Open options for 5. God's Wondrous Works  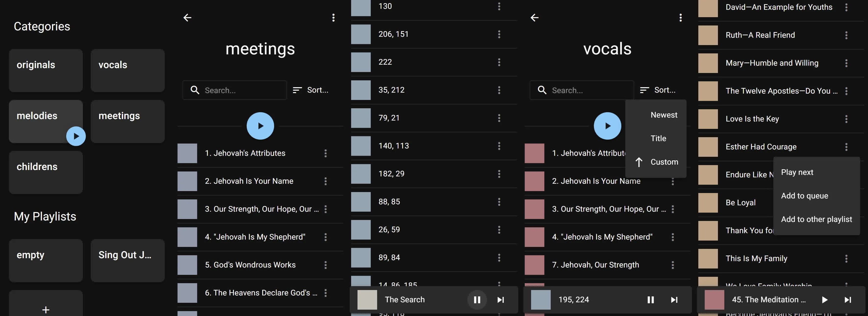point(326,265)
